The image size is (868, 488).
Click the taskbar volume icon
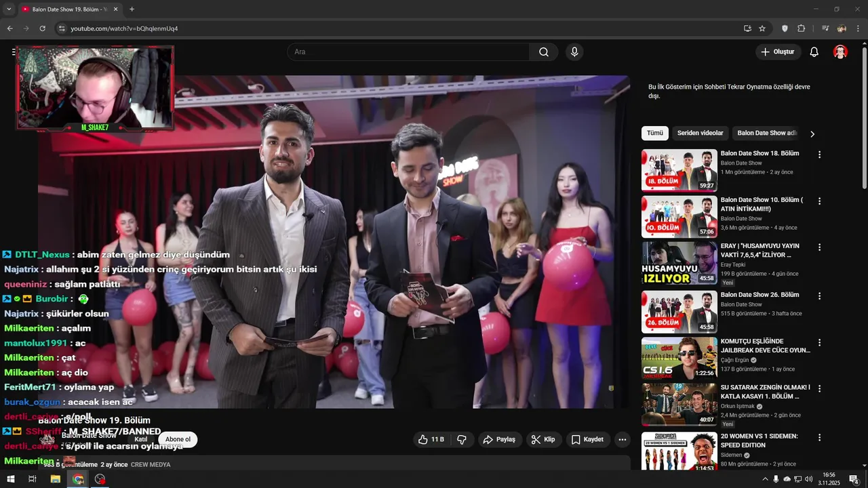point(809,479)
